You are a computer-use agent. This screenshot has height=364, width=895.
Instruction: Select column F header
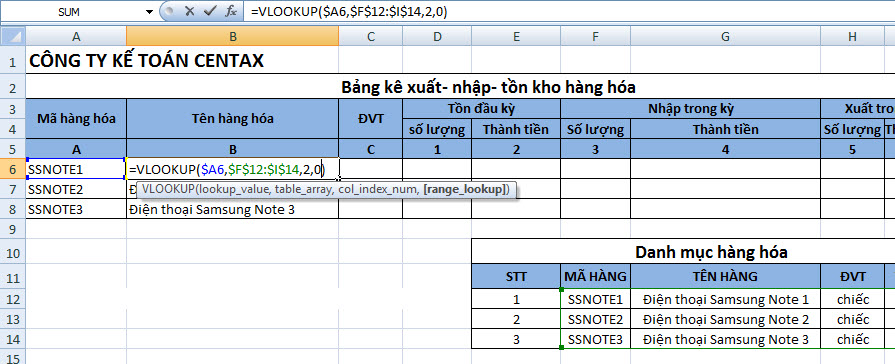click(x=595, y=37)
